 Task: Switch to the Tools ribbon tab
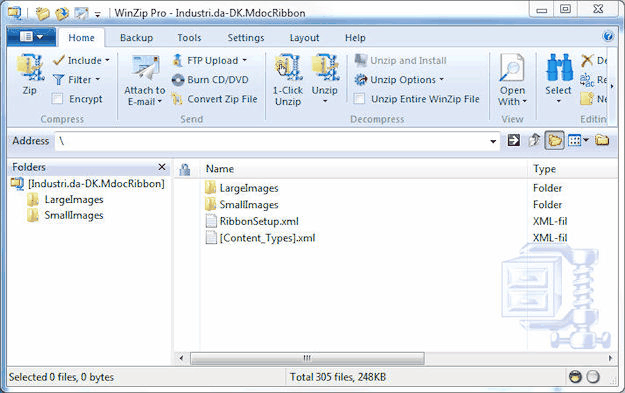pos(189,38)
